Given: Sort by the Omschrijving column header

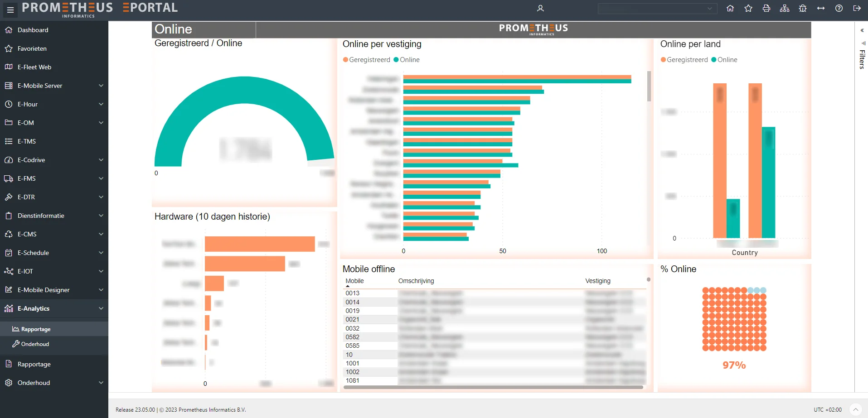Looking at the screenshot, I should [416, 281].
